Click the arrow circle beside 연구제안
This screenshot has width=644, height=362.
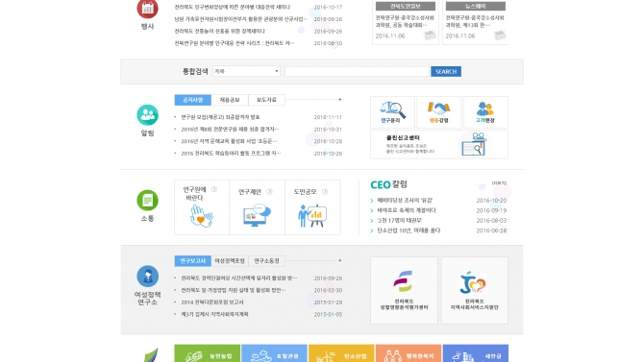269,192
